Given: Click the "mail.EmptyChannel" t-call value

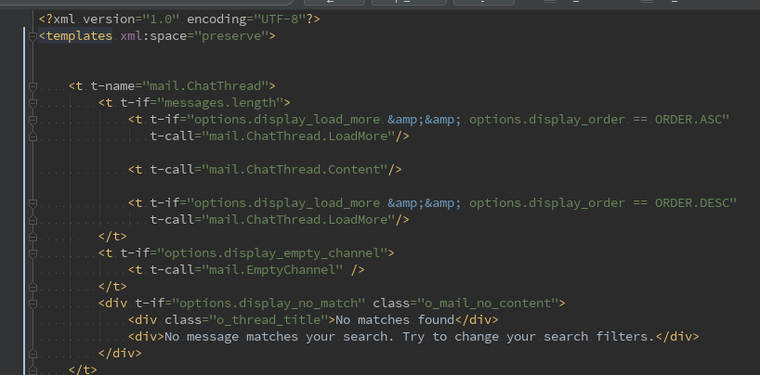Looking at the screenshot, I should (x=272, y=270).
